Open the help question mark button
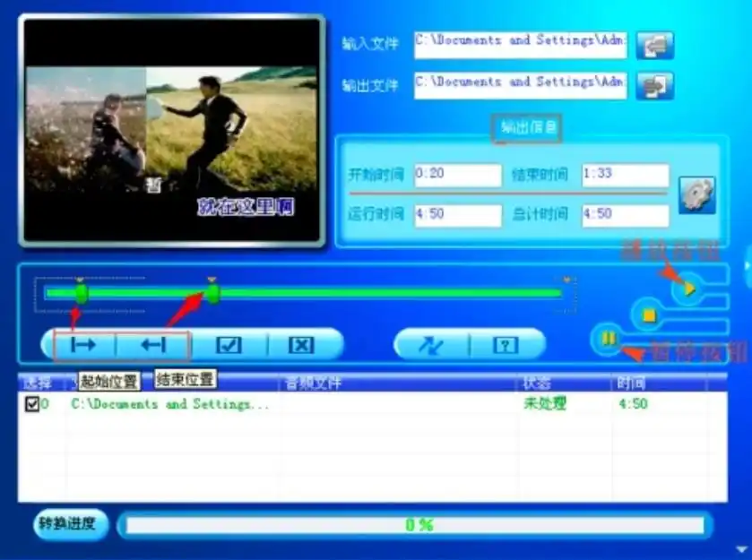The height and width of the screenshot is (560, 752). coord(504,344)
